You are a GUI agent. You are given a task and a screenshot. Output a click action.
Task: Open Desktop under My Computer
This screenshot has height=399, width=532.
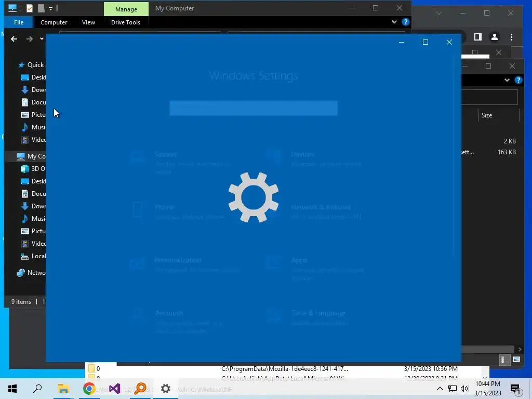pyautogui.click(x=33, y=181)
